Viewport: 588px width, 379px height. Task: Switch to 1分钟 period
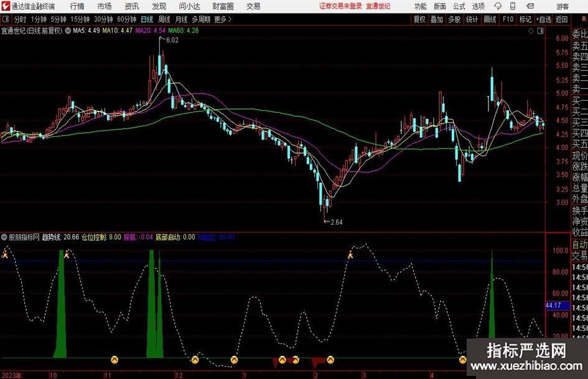(39, 19)
